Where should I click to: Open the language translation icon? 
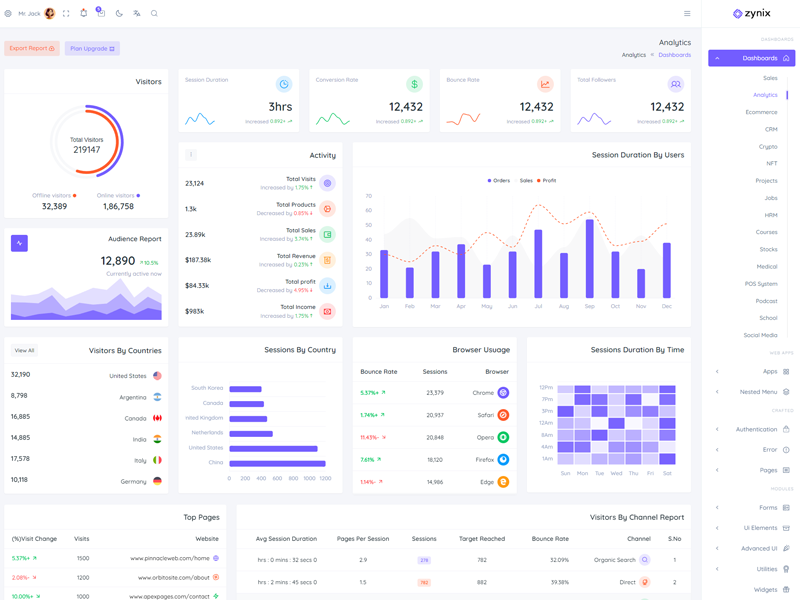[x=137, y=14]
